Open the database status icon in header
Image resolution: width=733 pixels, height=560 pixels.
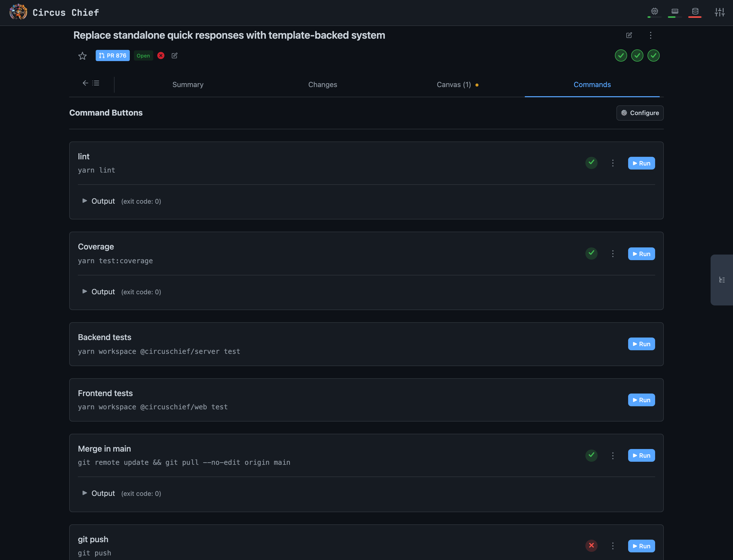(x=695, y=12)
